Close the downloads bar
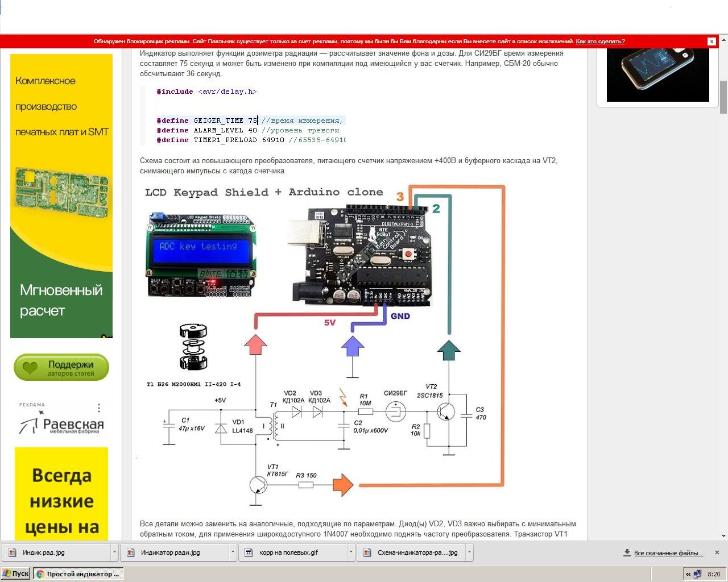This screenshot has height=582, width=728. 717,552
